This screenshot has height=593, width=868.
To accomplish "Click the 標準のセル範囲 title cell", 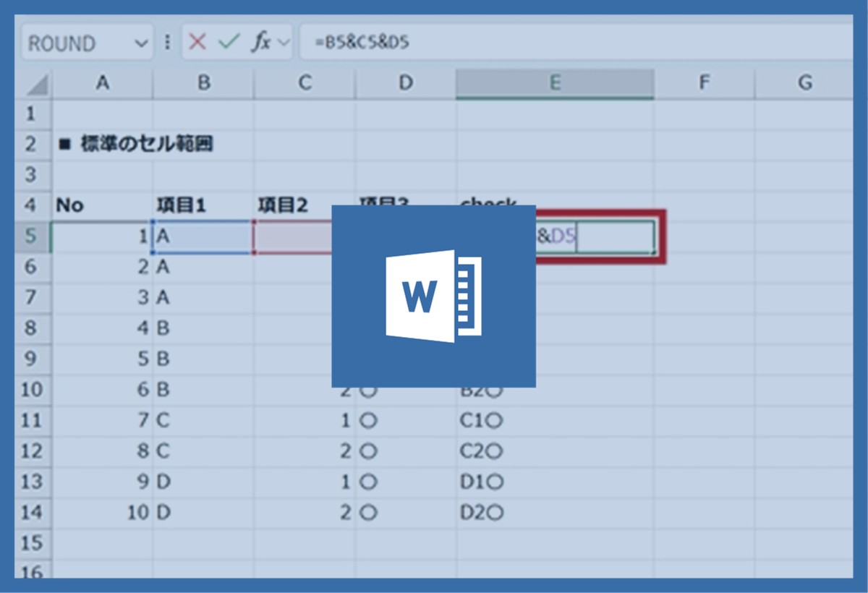I will click(137, 145).
